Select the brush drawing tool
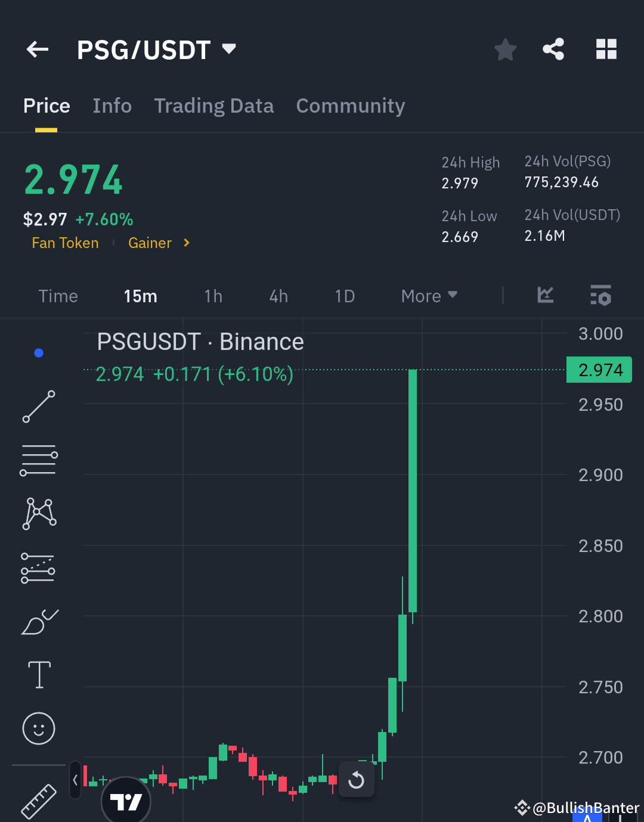The height and width of the screenshot is (822, 644). click(x=38, y=621)
